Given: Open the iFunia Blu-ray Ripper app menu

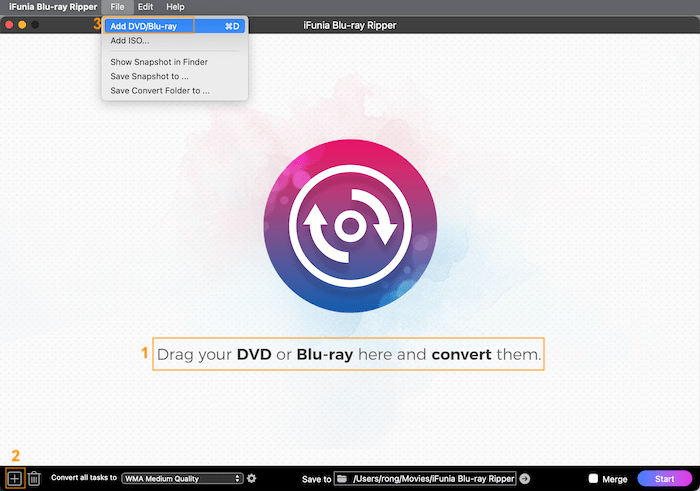Looking at the screenshot, I should (48, 7).
